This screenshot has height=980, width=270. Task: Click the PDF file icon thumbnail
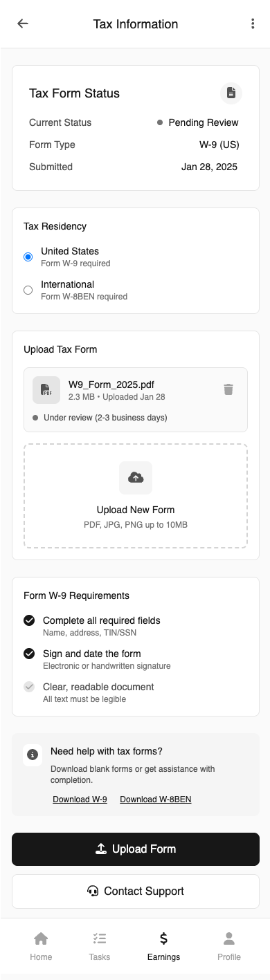tap(46, 389)
